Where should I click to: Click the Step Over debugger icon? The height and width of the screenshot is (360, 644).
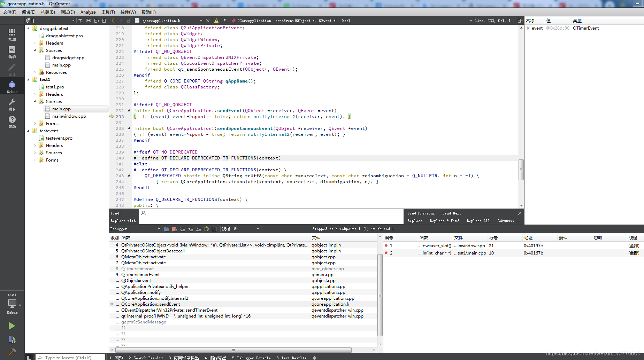[182, 229]
